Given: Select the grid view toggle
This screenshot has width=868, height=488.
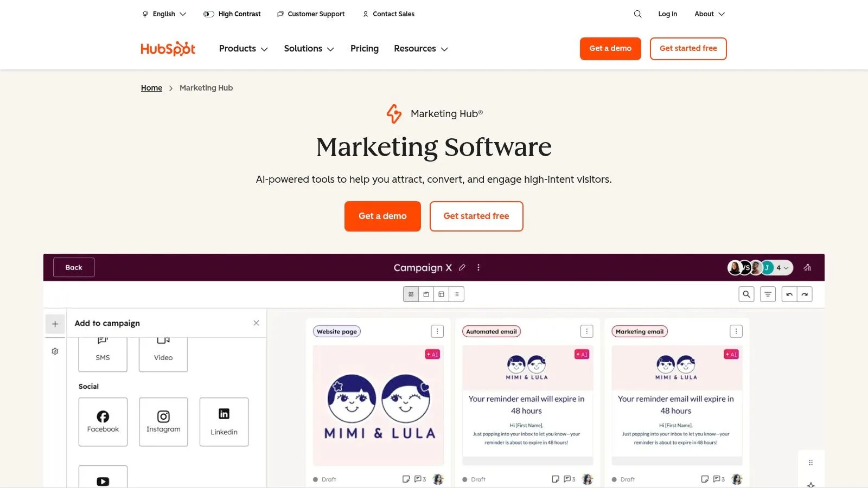Looking at the screenshot, I should 411,294.
